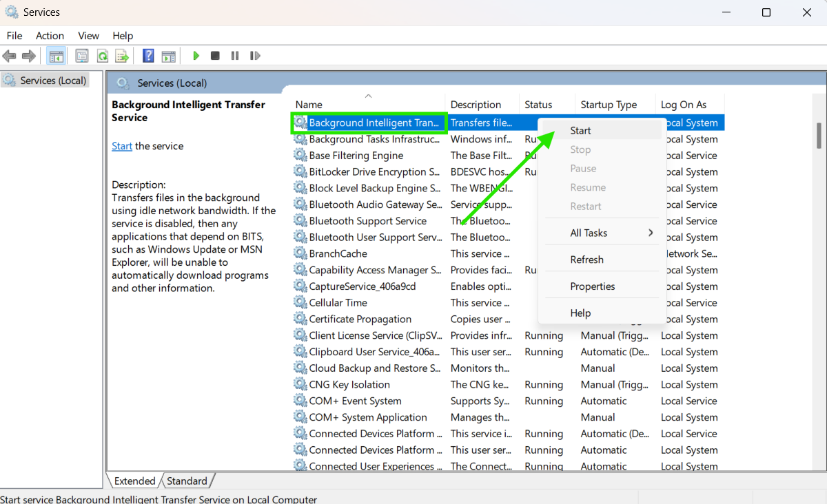
Task: Click the gear icon beside Certificate Propagation
Action: click(300, 319)
